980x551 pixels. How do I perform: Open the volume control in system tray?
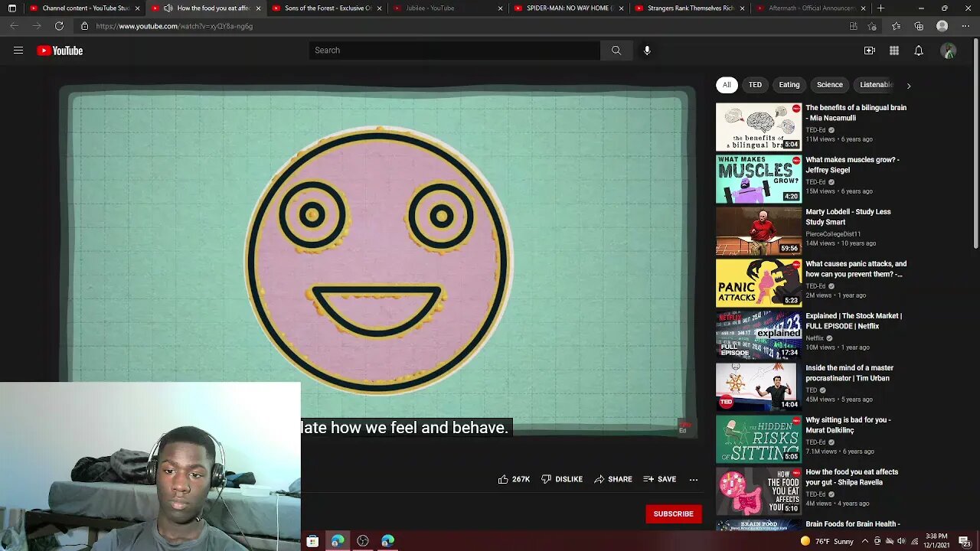pos(901,541)
